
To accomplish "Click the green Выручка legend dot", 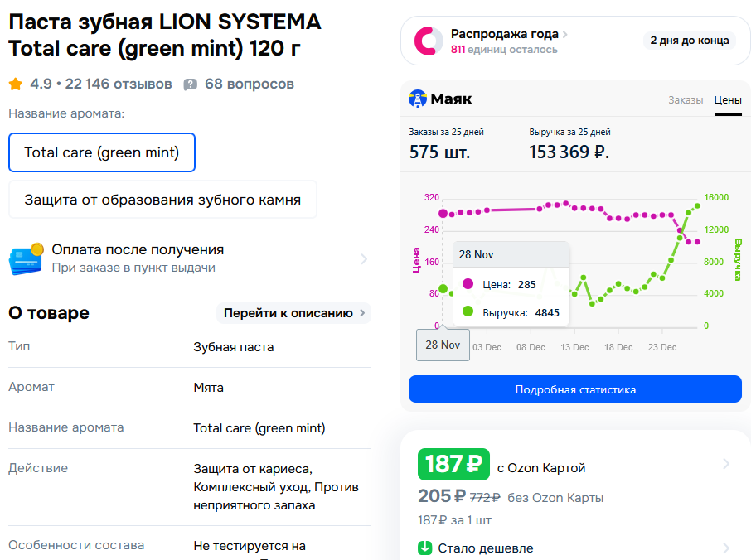I will 468,312.
